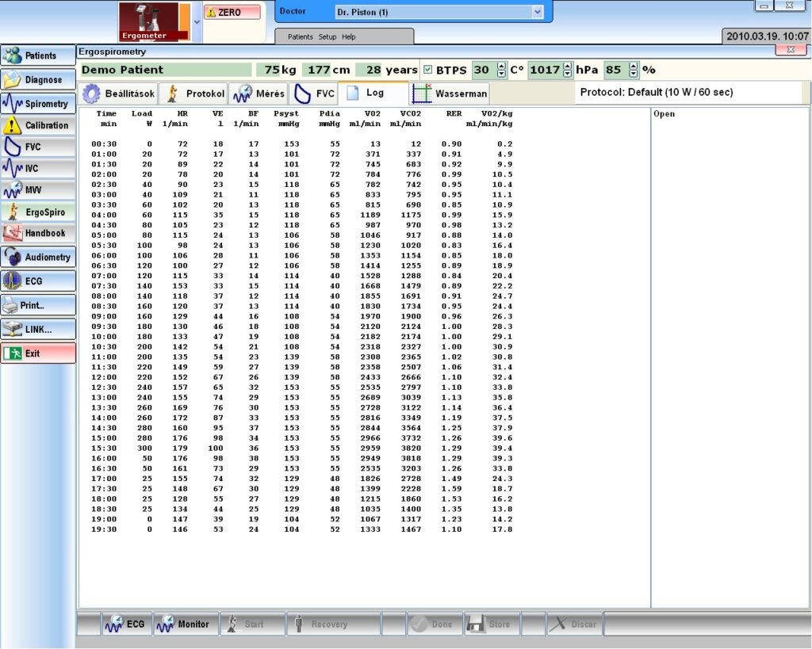The height and width of the screenshot is (649, 812).
Task: Click the Discard button
Action: [574, 624]
